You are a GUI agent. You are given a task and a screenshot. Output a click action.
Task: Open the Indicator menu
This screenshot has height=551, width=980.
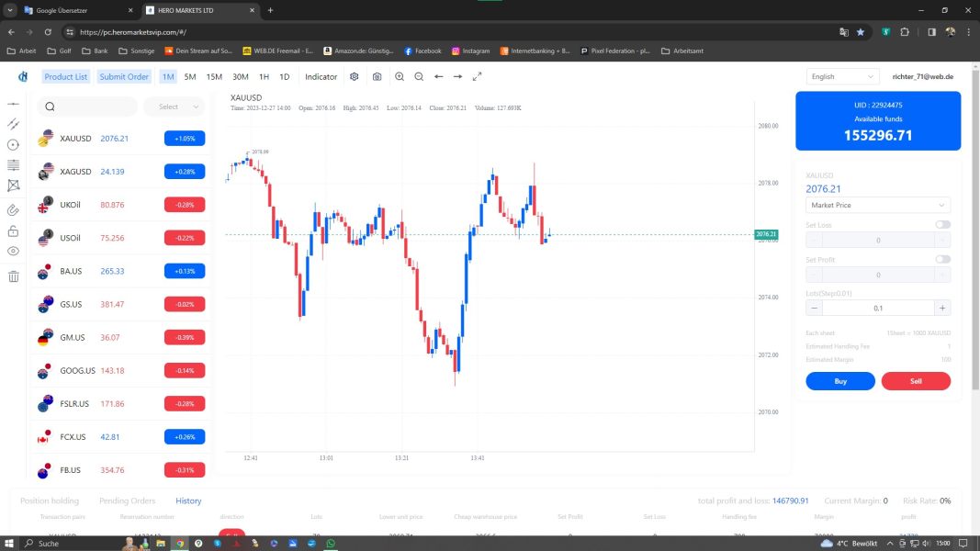click(321, 77)
